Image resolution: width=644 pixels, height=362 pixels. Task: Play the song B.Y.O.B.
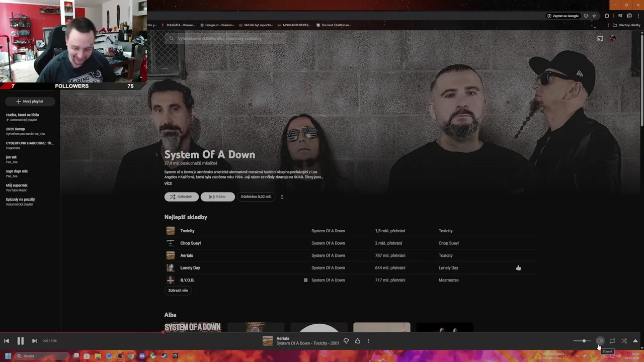point(187,280)
